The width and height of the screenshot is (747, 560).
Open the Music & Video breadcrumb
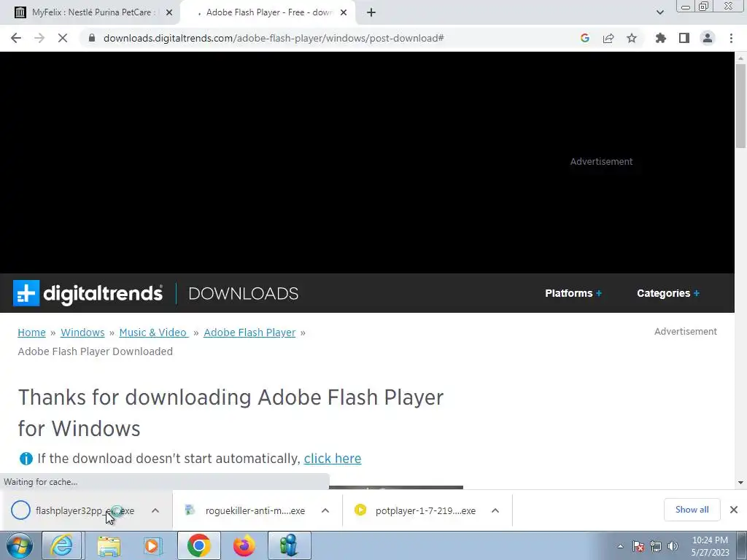(x=153, y=332)
